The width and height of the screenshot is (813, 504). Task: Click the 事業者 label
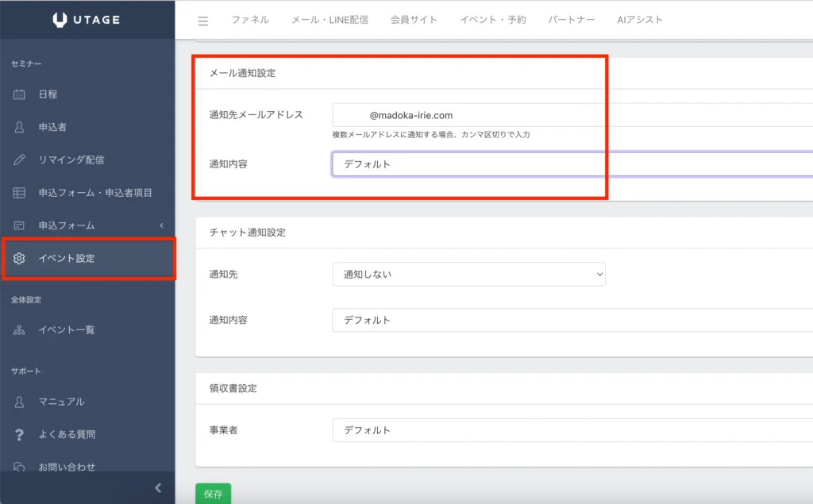click(x=223, y=430)
